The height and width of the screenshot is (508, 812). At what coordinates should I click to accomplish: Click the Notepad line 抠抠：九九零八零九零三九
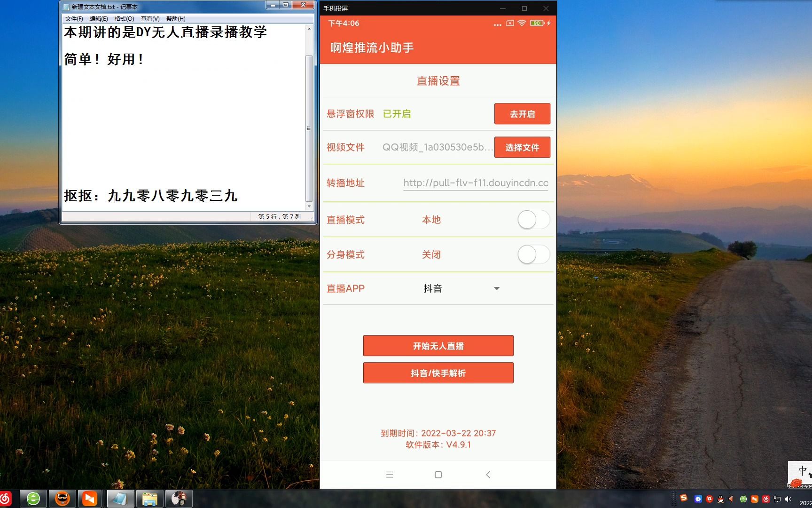tap(151, 196)
